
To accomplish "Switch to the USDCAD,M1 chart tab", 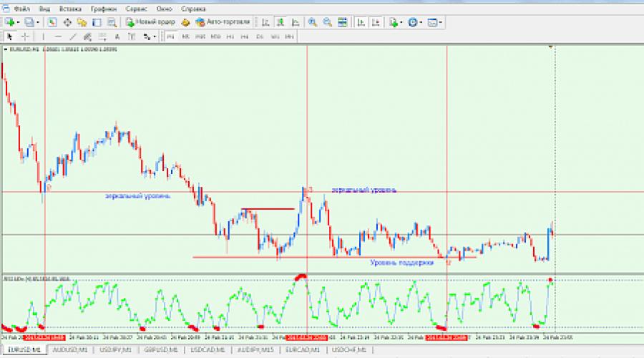I will point(208,350).
